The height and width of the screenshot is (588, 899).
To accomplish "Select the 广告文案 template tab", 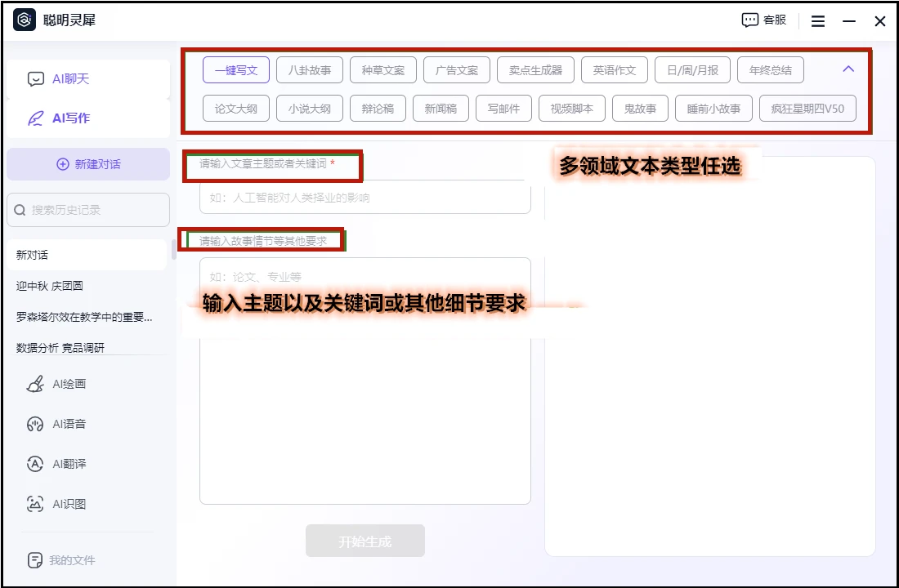I will coord(457,70).
